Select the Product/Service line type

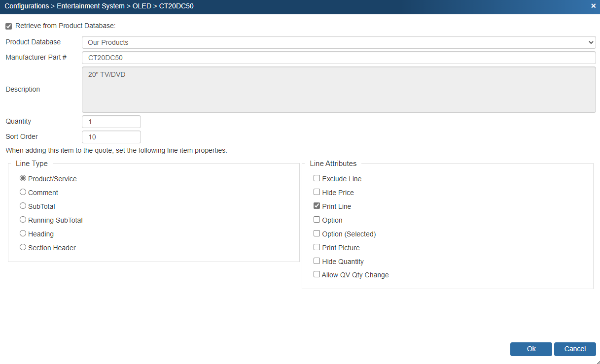[x=23, y=178]
